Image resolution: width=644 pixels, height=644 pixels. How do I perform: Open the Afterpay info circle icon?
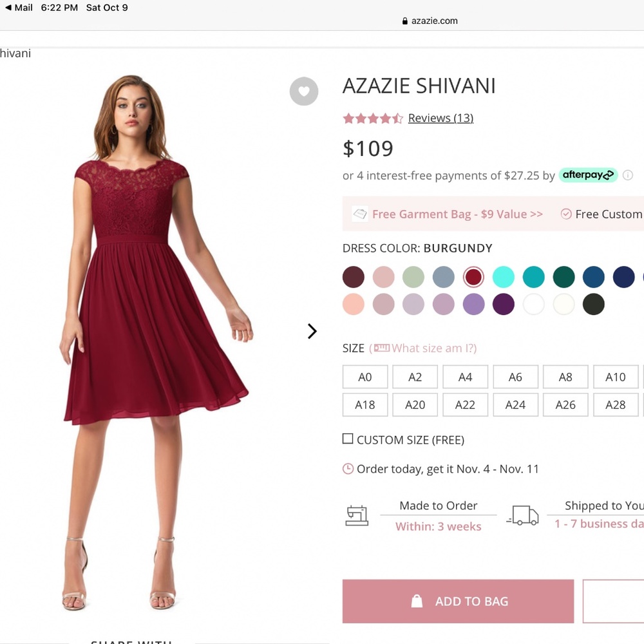click(628, 175)
